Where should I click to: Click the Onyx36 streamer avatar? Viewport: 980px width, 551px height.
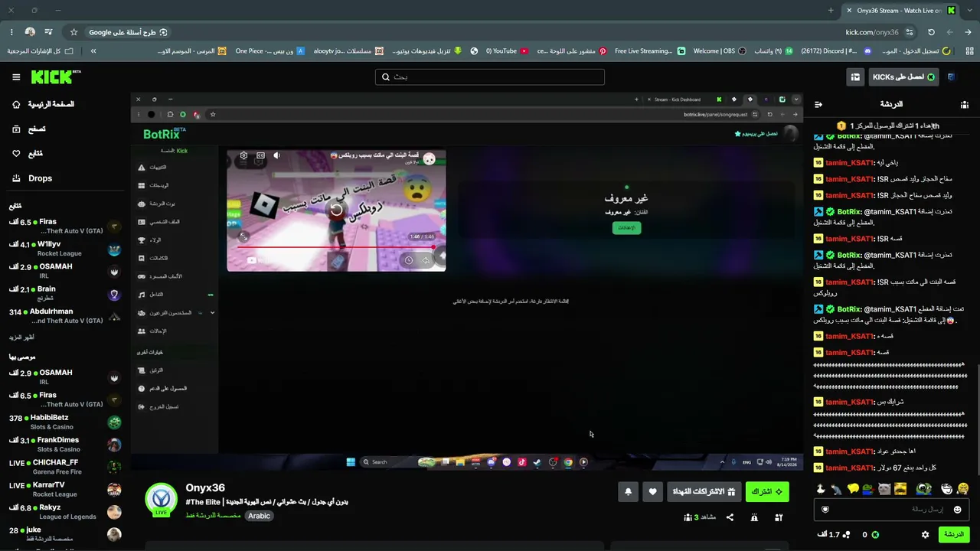point(161,499)
